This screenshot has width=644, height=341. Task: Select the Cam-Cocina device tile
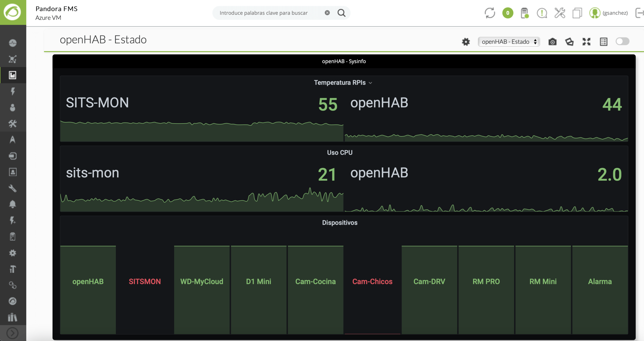[x=316, y=290]
